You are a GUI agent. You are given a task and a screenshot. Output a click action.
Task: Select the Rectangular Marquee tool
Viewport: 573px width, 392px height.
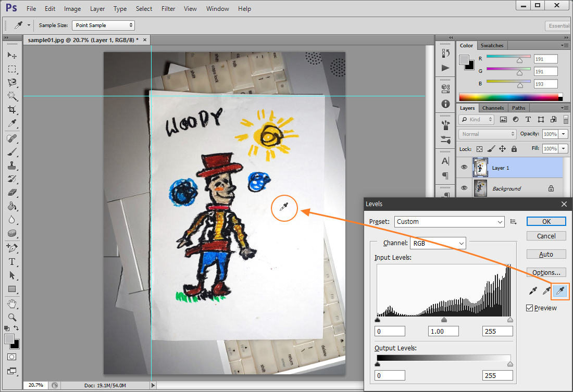click(x=11, y=69)
